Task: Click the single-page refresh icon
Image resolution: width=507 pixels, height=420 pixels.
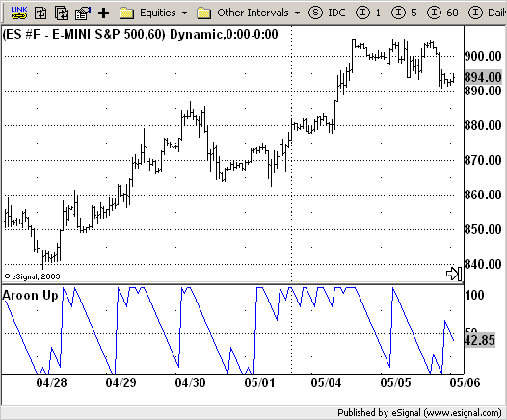Action: pos(40,13)
